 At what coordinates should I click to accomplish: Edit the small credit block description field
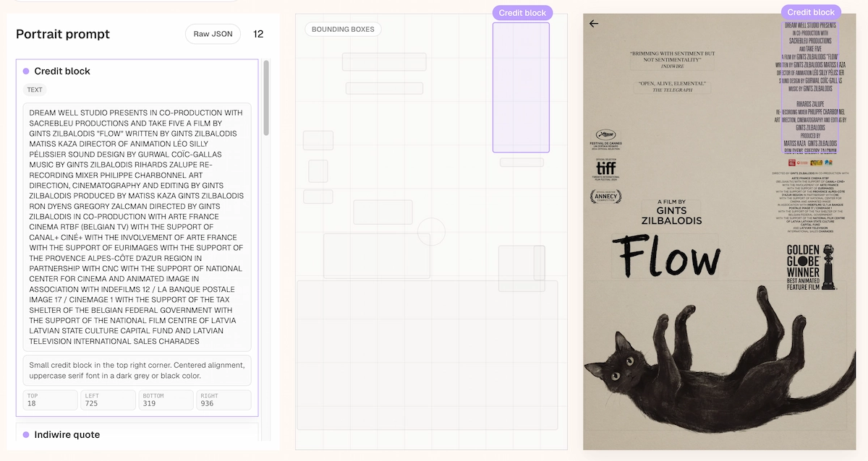137,370
